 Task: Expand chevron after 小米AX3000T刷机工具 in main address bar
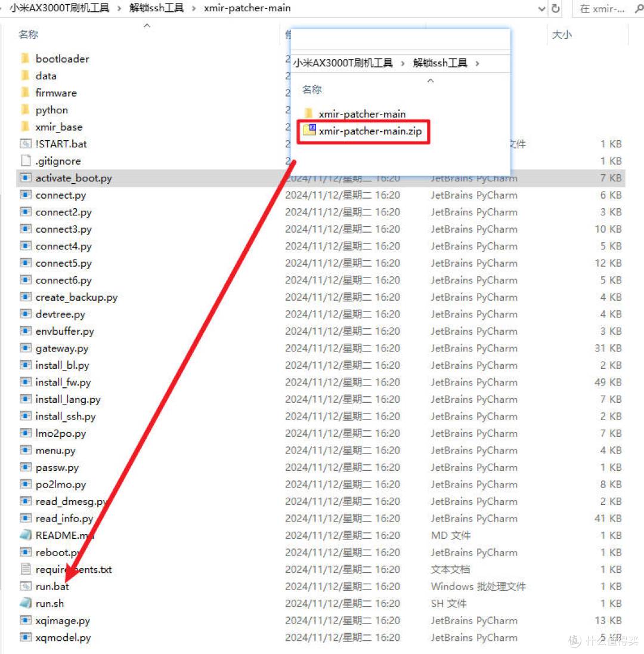[x=119, y=8]
